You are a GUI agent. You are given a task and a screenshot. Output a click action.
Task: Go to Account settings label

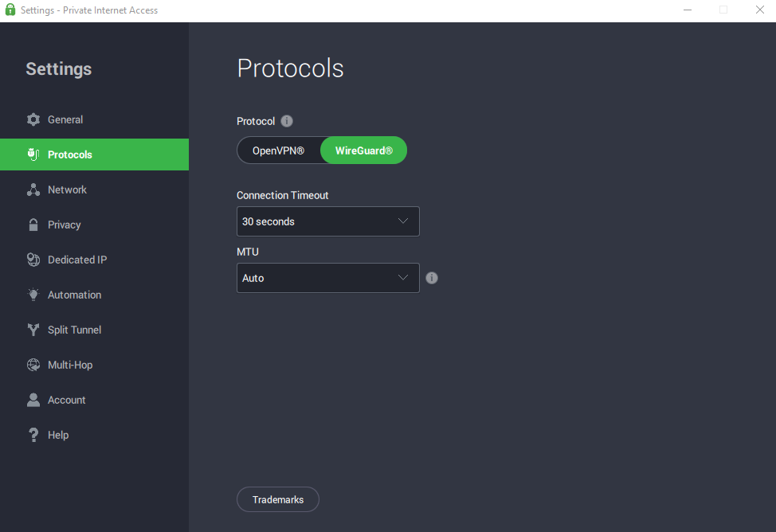(x=67, y=400)
